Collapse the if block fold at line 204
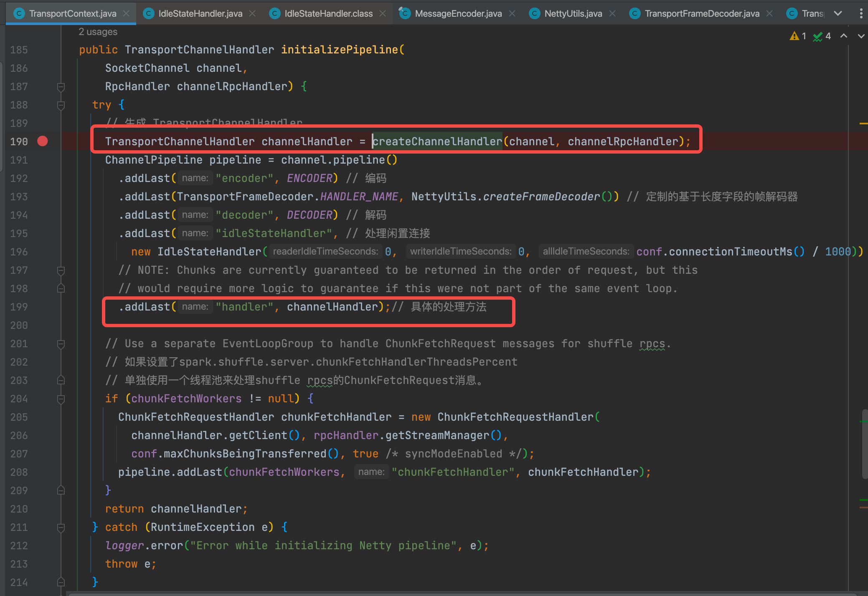This screenshot has width=868, height=596. [x=61, y=399]
